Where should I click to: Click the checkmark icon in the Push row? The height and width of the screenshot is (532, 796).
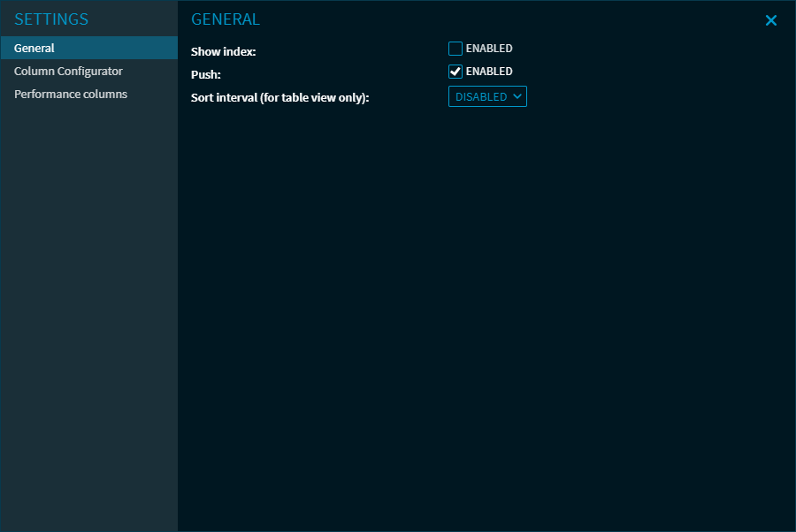(x=455, y=72)
